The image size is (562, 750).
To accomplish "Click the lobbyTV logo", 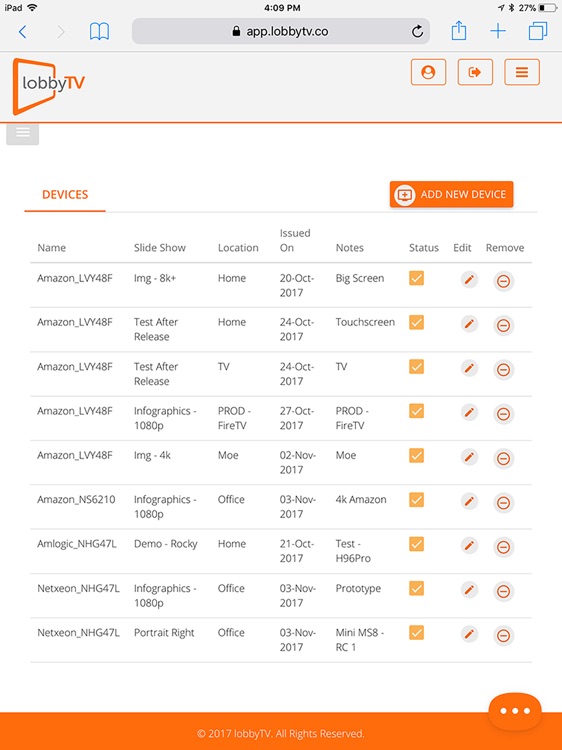I will point(48,86).
